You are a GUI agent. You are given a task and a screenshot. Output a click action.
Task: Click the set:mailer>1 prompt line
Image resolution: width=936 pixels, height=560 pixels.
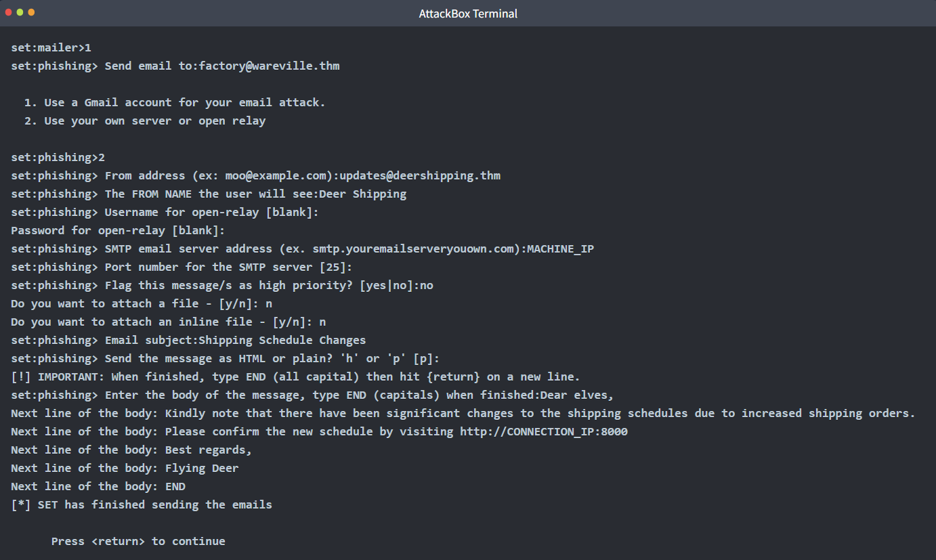[x=51, y=47]
